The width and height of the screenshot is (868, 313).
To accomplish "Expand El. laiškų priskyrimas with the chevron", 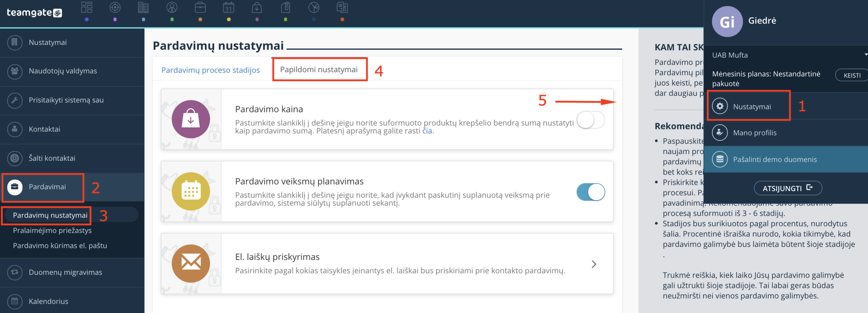I will click(594, 264).
